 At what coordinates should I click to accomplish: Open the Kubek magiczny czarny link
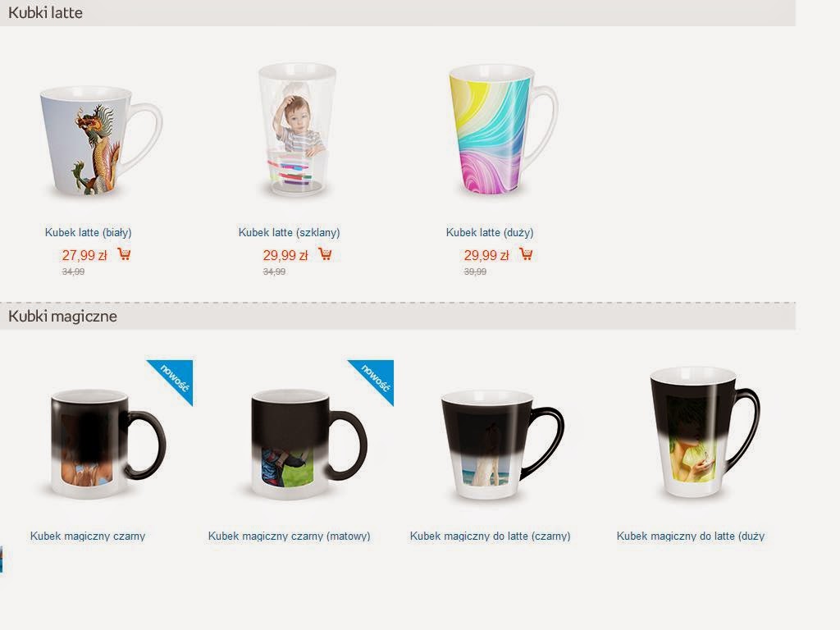tap(88, 536)
